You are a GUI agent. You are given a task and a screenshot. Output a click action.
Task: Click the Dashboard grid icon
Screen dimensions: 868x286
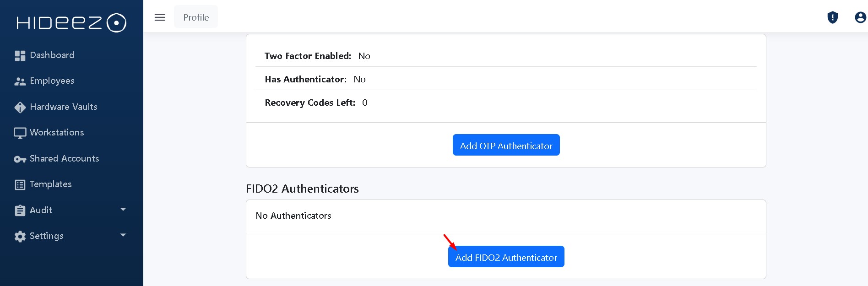[x=20, y=55]
